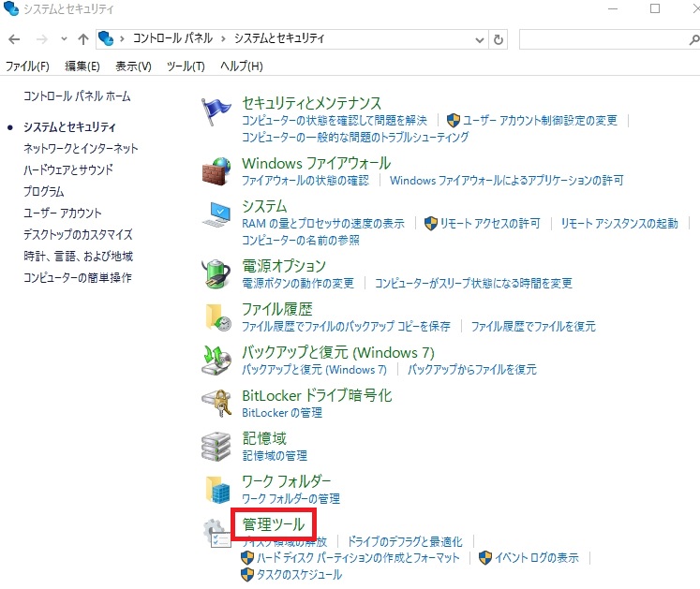Image resolution: width=700 pixels, height=589 pixels.
Task: Click the Power Options battery icon
Action: [216, 274]
